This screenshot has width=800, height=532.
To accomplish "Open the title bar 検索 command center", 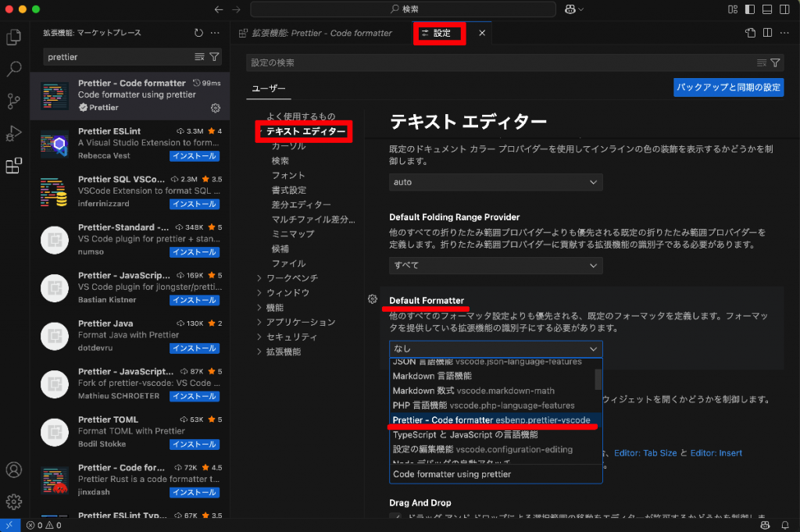I will click(x=403, y=9).
